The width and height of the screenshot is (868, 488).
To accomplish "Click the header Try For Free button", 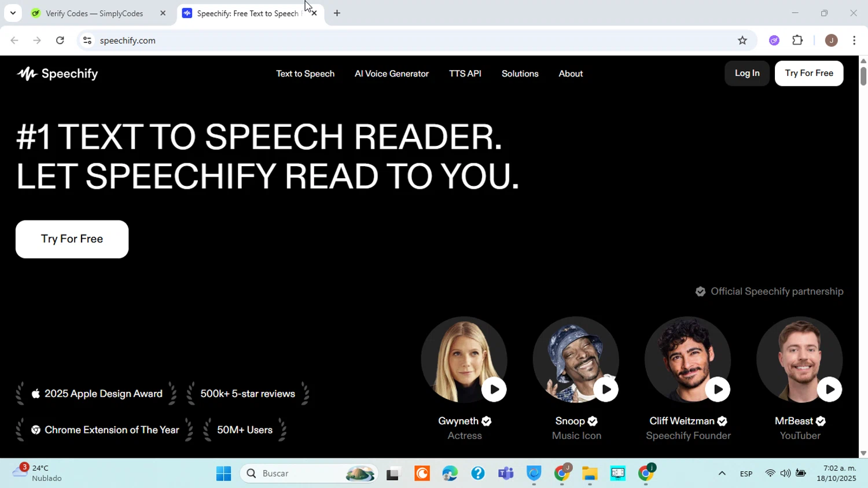I will pyautogui.click(x=809, y=73).
